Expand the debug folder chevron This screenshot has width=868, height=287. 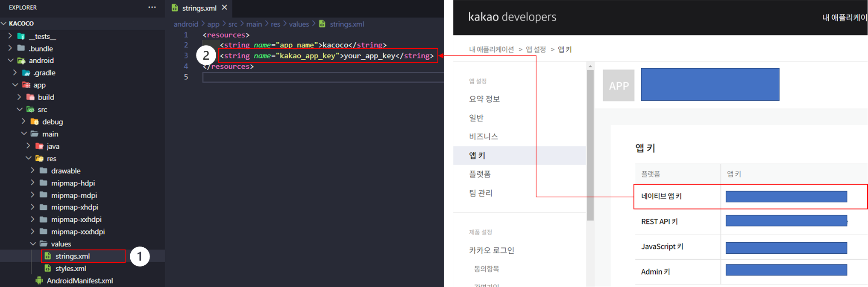tap(23, 122)
